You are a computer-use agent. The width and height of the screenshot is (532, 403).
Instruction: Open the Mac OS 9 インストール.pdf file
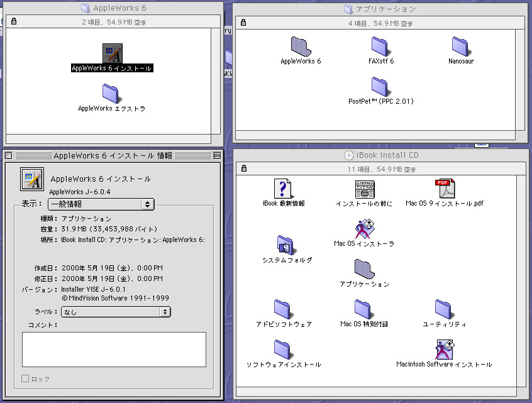click(445, 188)
